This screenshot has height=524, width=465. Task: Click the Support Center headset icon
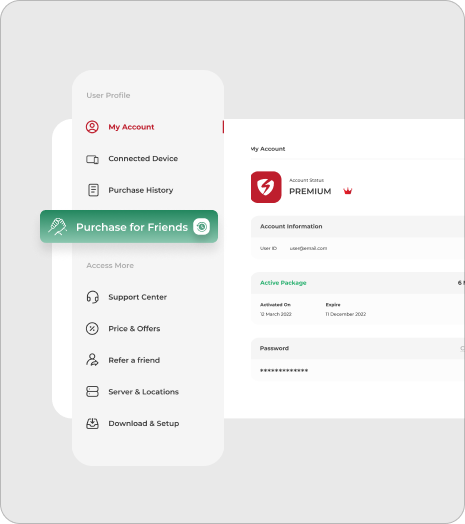point(93,297)
